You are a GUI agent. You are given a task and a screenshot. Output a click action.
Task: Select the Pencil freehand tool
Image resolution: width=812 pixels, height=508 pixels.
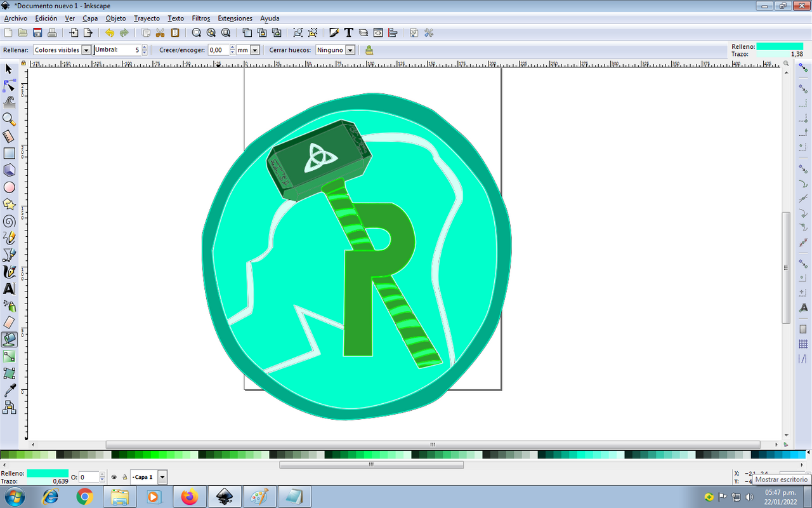click(x=9, y=237)
